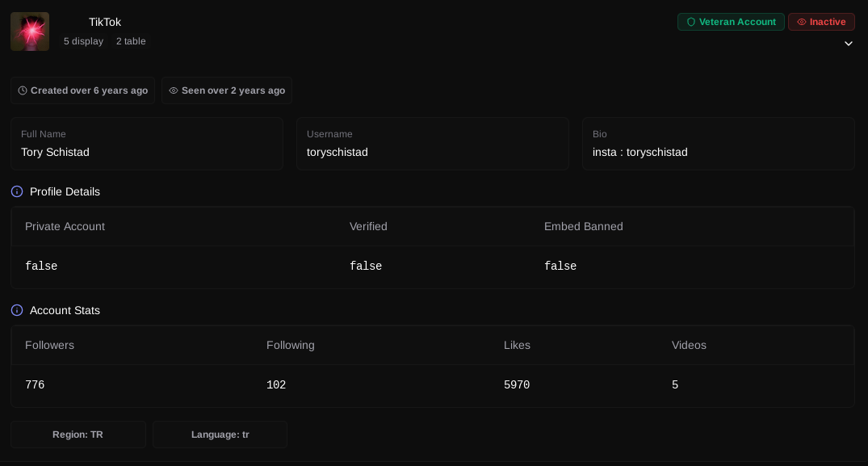868x466 pixels.
Task: Open the 2 table view
Action: (131, 41)
